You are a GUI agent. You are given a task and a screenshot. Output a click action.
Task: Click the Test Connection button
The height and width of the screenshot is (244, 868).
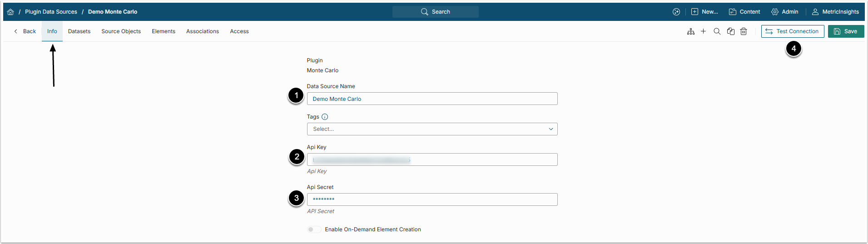click(792, 31)
